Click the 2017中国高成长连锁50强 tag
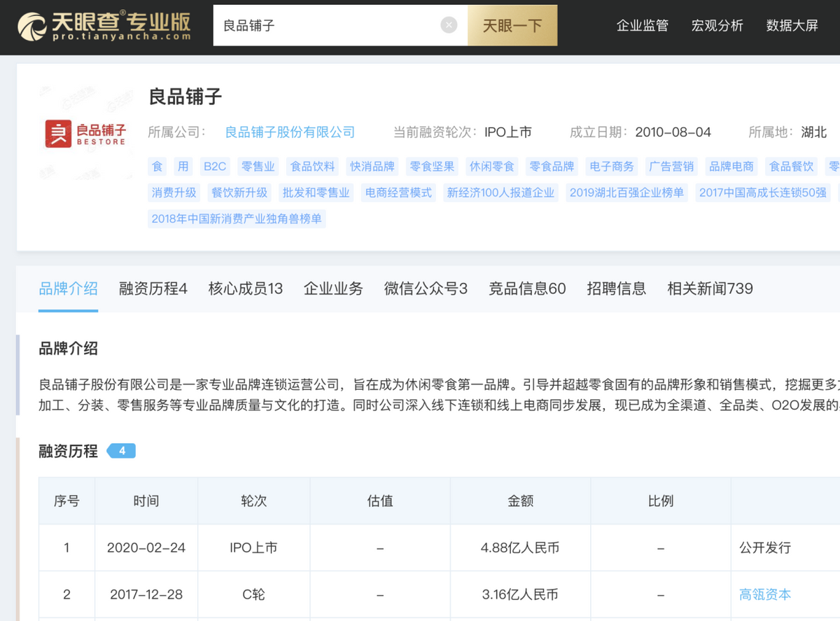This screenshot has height=621, width=840. click(x=763, y=193)
